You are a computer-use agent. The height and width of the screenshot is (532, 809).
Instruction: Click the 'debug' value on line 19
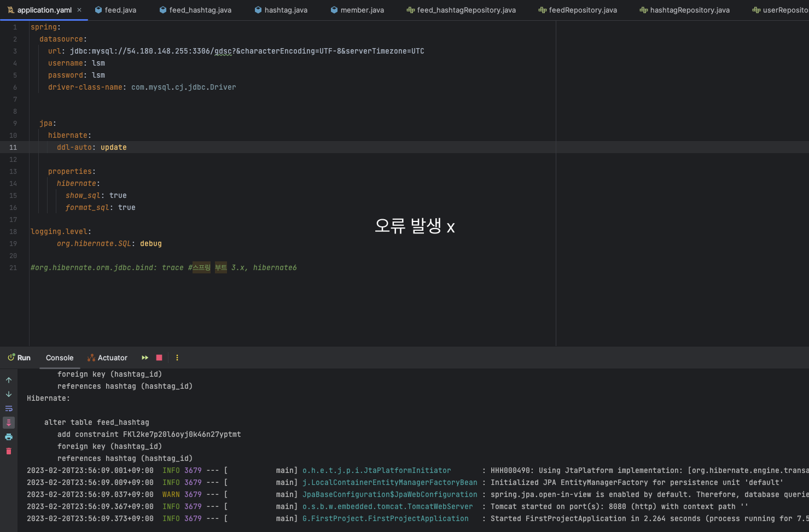coord(151,244)
